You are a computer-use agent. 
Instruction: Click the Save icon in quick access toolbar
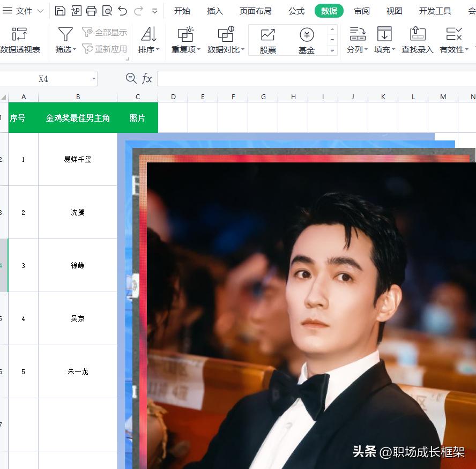click(x=59, y=10)
